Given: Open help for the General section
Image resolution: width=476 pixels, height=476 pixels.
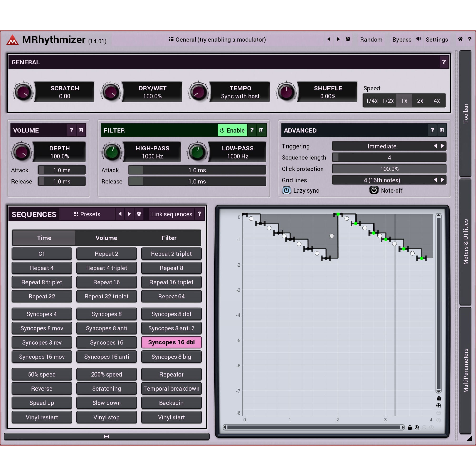Looking at the screenshot, I should point(444,62).
